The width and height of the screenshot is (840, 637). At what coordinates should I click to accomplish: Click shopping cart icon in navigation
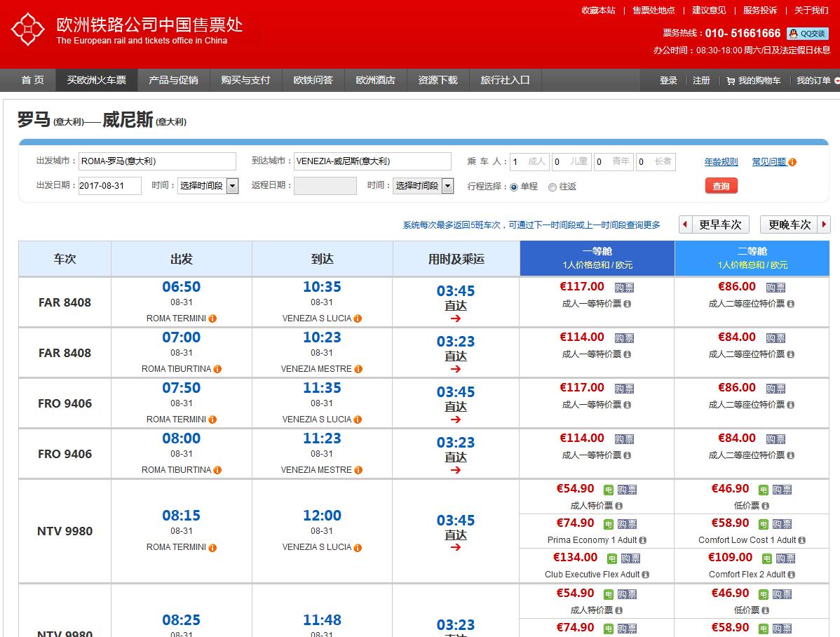click(x=731, y=81)
